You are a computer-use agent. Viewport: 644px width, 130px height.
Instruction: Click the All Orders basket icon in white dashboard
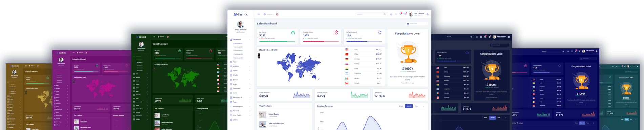[293, 32]
